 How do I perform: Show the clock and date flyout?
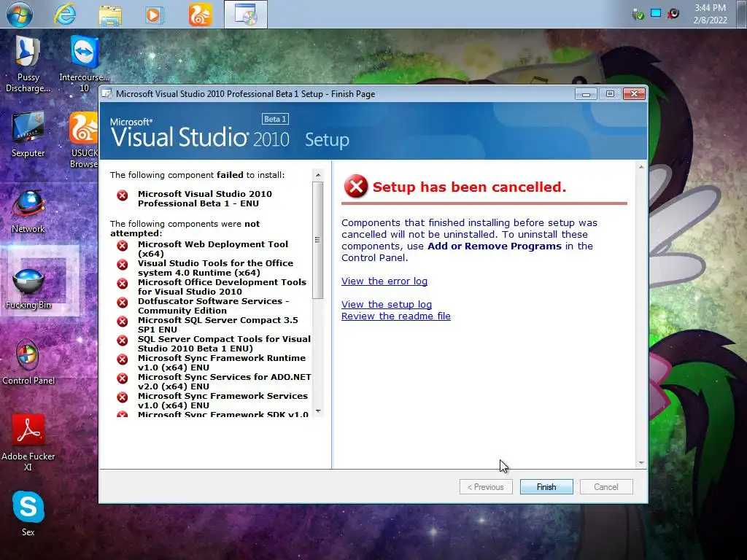coord(710,14)
